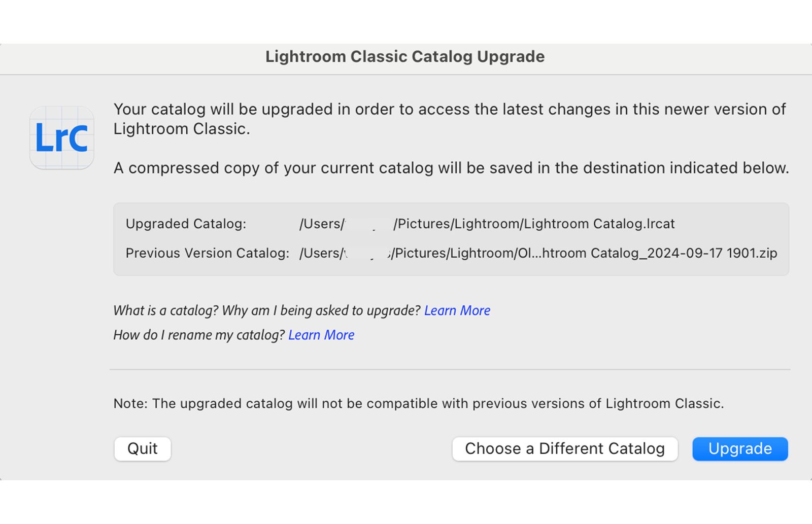Click the compatibility note text
812x524 pixels.
(x=418, y=403)
